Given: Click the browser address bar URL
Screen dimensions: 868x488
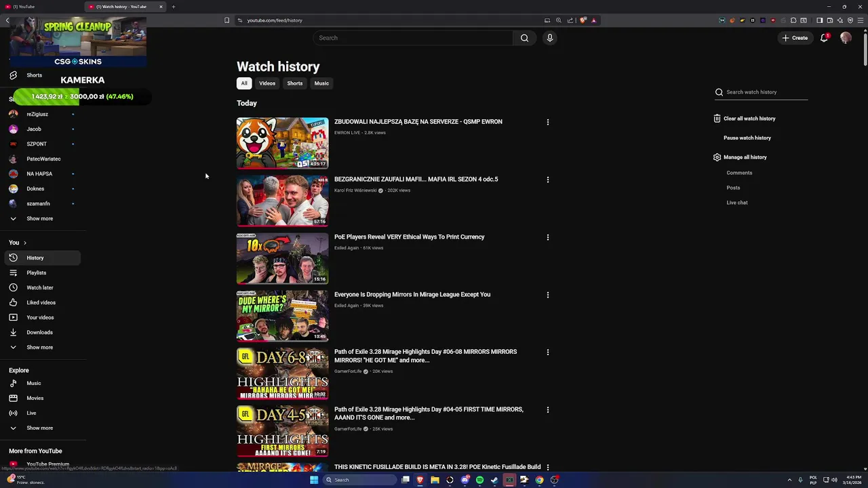Looking at the screenshot, I should [275, 20].
